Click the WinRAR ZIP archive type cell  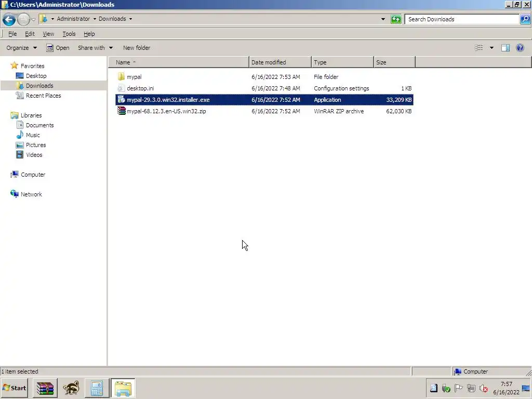[x=339, y=111]
